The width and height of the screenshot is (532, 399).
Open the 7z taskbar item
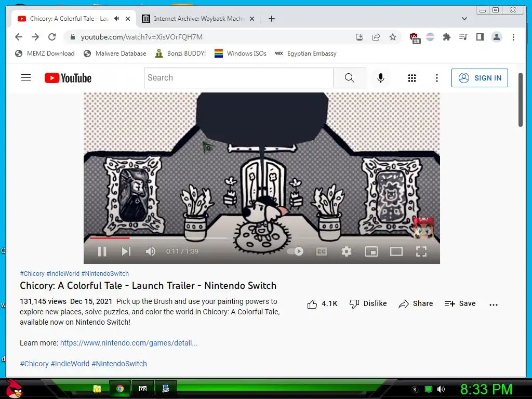pos(143,389)
